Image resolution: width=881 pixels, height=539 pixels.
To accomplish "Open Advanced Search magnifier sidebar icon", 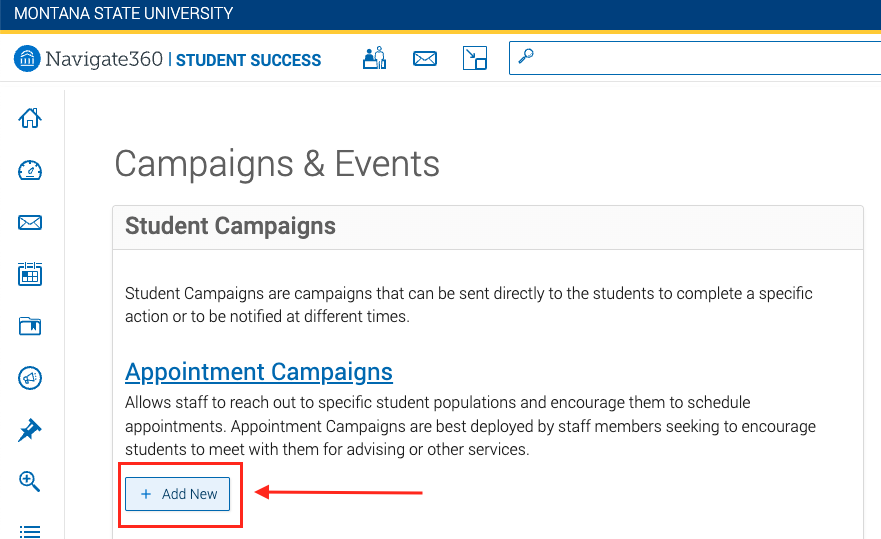I will pyautogui.click(x=30, y=482).
